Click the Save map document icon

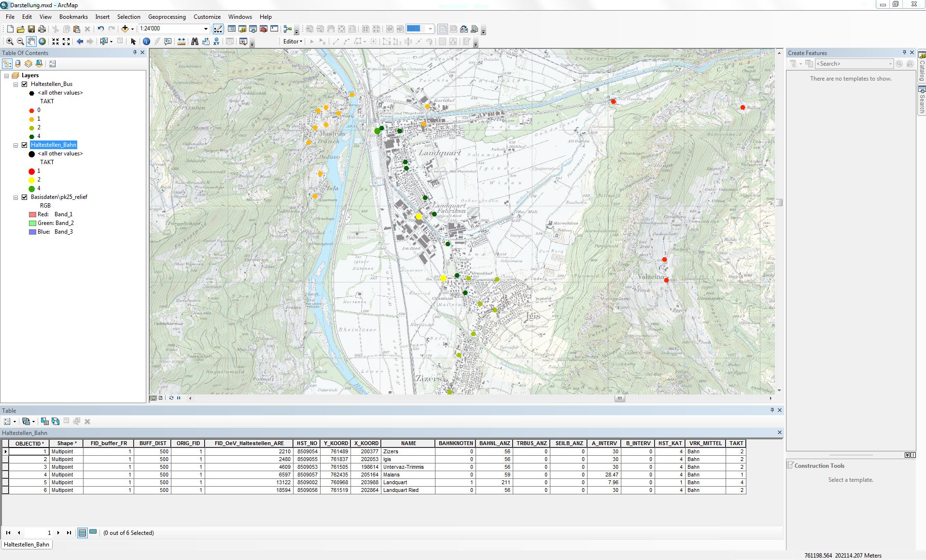coord(31,29)
